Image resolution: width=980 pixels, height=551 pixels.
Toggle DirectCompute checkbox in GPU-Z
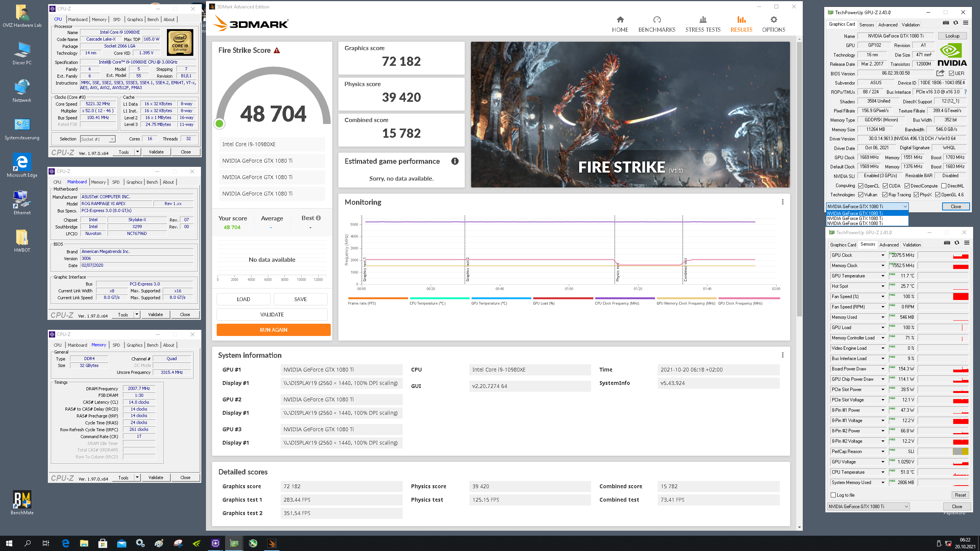pyautogui.click(x=907, y=186)
